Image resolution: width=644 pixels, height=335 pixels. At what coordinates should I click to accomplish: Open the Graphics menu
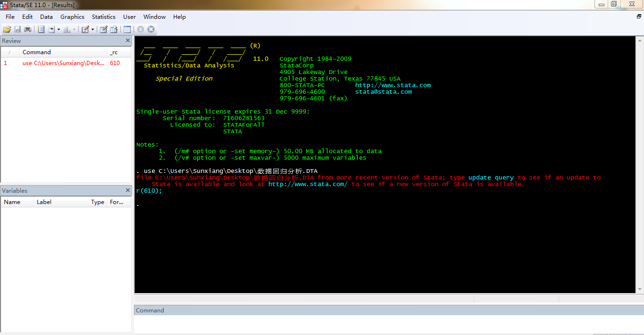[x=72, y=16]
